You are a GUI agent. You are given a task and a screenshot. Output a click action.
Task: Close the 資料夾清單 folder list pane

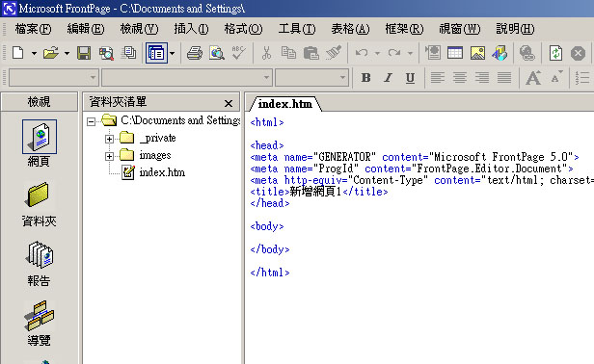tap(229, 103)
